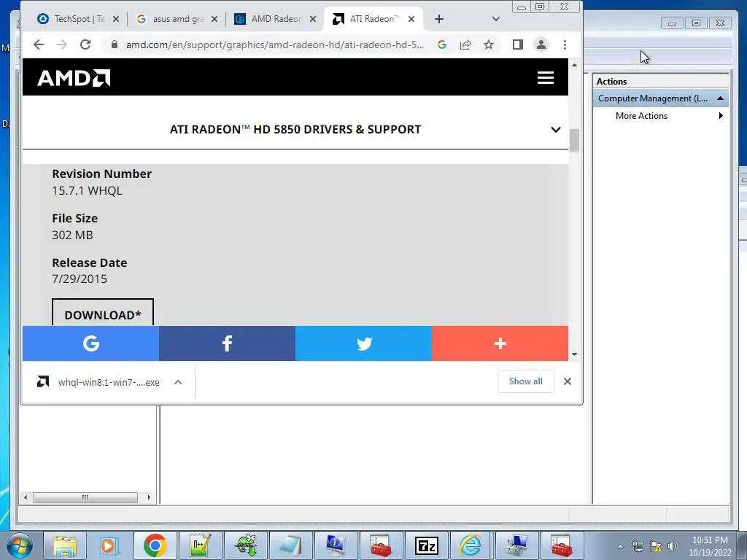Open the Action Center flag icon in the tray
Image resolution: width=747 pixels, height=560 pixels.
click(656, 546)
